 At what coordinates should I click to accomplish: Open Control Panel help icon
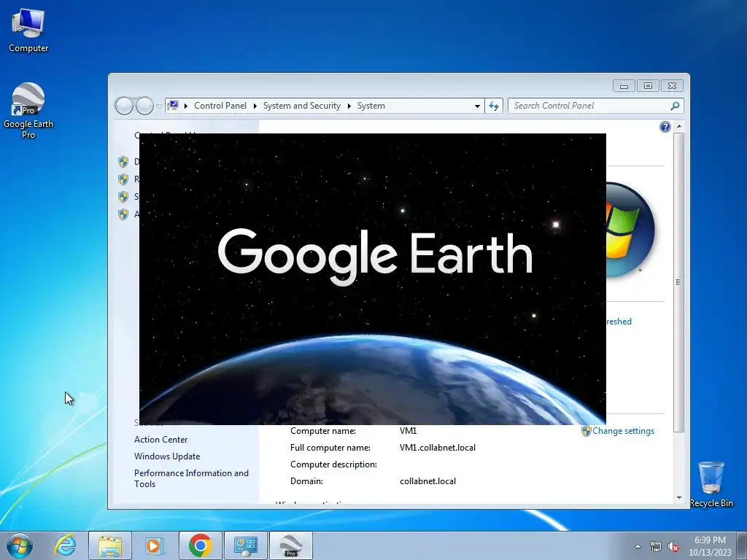click(x=665, y=127)
